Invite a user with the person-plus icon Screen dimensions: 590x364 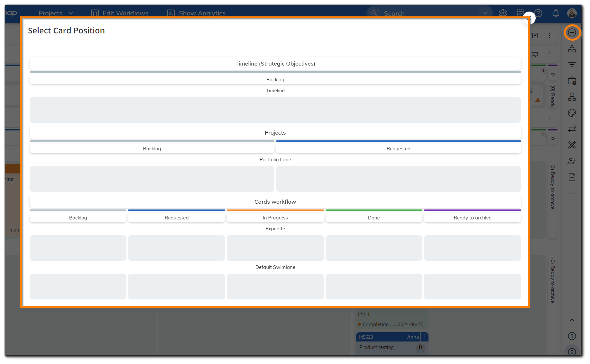coord(572,161)
